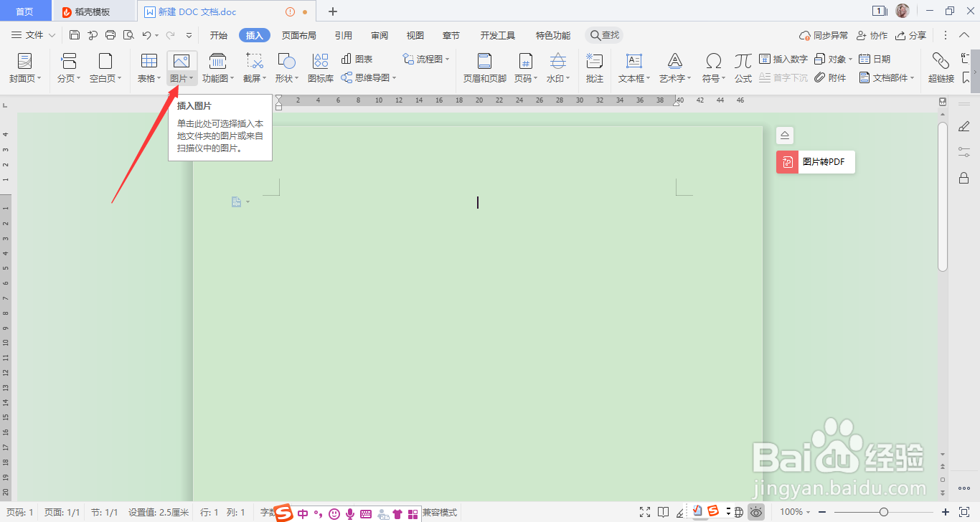Click the collapse arrow button above 图片转PDF
The width and height of the screenshot is (980, 522).
click(x=785, y=135)
